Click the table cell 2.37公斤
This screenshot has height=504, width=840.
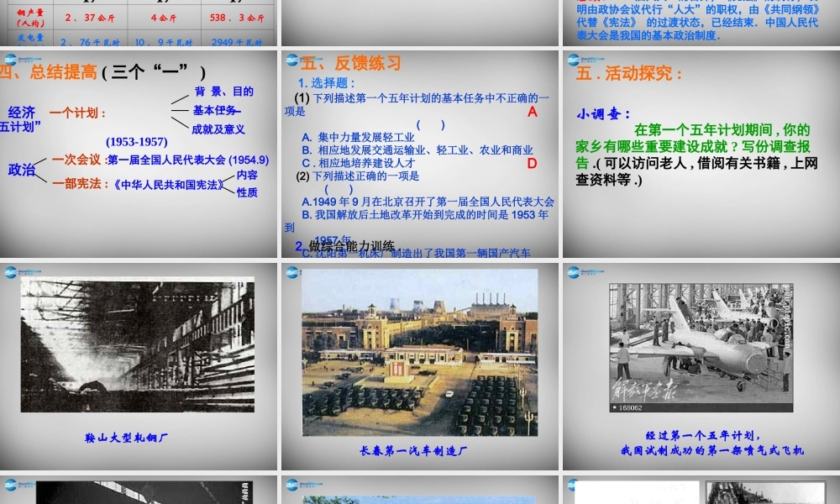pyautogui.click(x=90, y=18)
